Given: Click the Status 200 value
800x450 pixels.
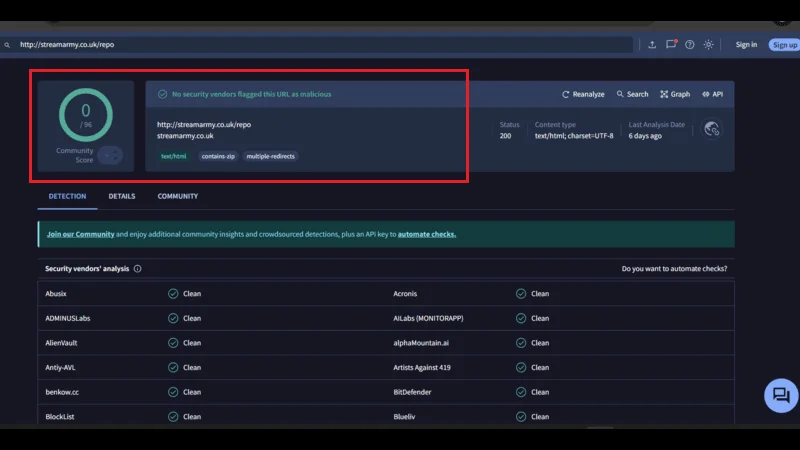Looking at the screenshot, I should [505, 136].
